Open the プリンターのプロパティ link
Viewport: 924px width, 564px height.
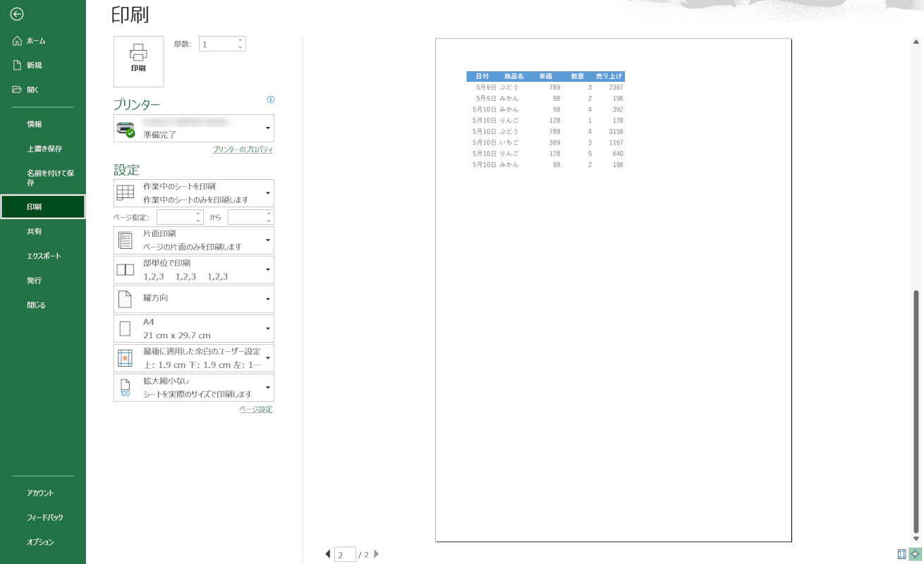click(x=243, y=150)
